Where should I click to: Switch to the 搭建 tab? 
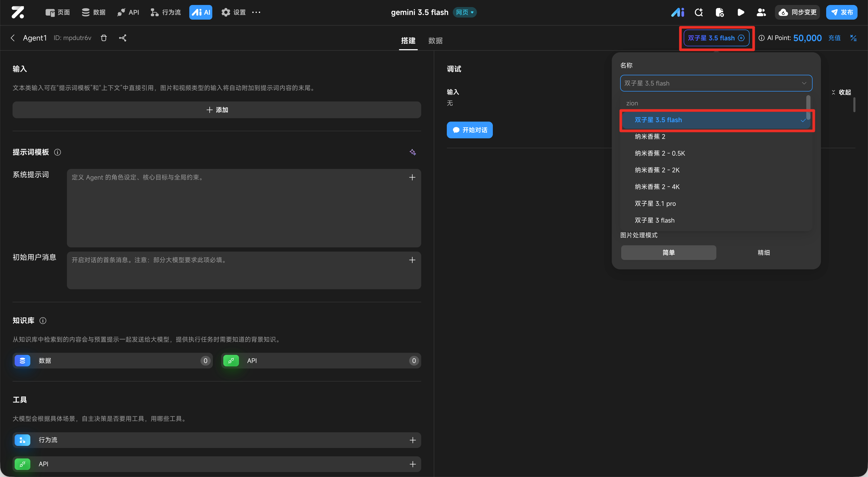coord(408,41)
